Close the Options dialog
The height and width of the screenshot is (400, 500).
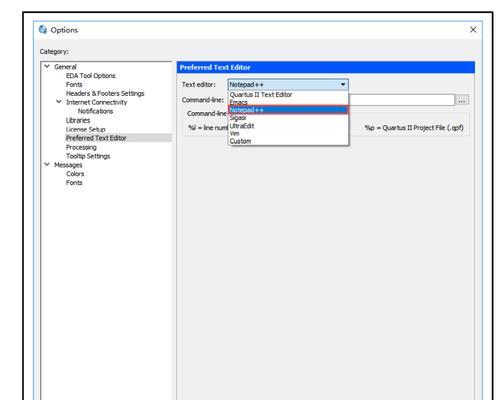(473, 30)
